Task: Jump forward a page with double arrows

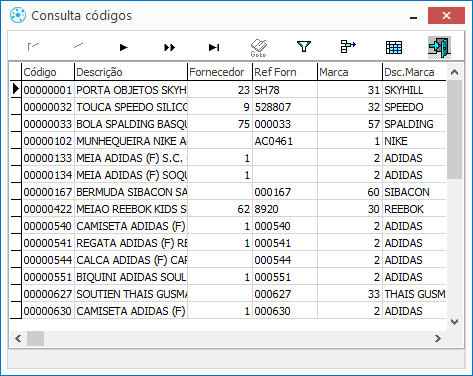Action: (169, 48)
